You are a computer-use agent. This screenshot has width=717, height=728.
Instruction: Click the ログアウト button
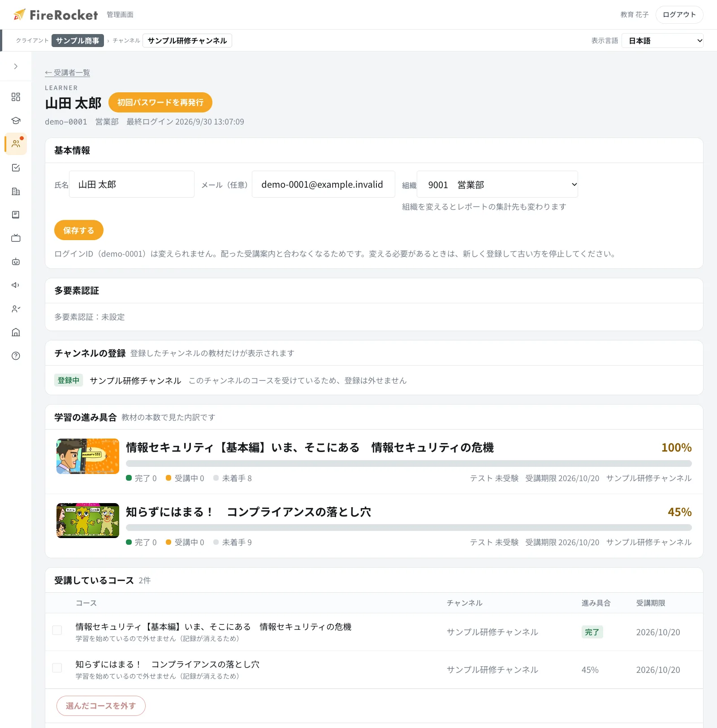(679, 15)
